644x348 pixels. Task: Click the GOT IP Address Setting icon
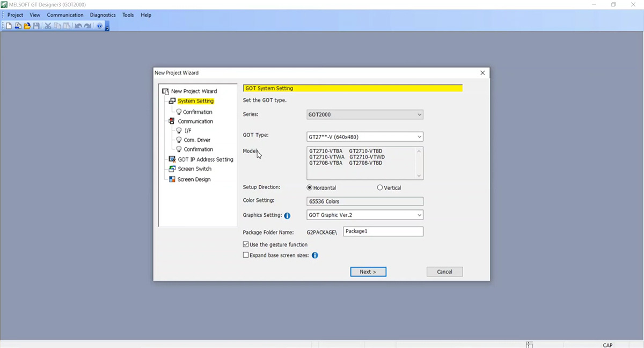172,159
